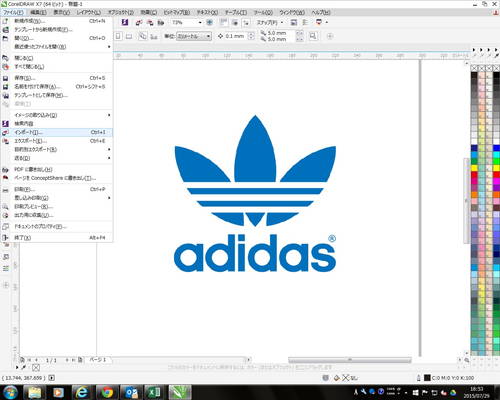Toggle show grid in standard toolbar
500x400 pixels.
235,22
